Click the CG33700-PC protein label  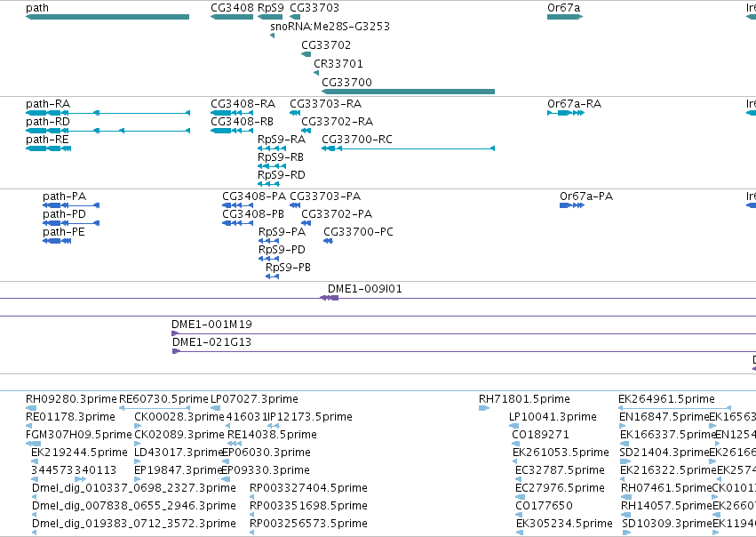pyautogui.click(x=358, y=232)
